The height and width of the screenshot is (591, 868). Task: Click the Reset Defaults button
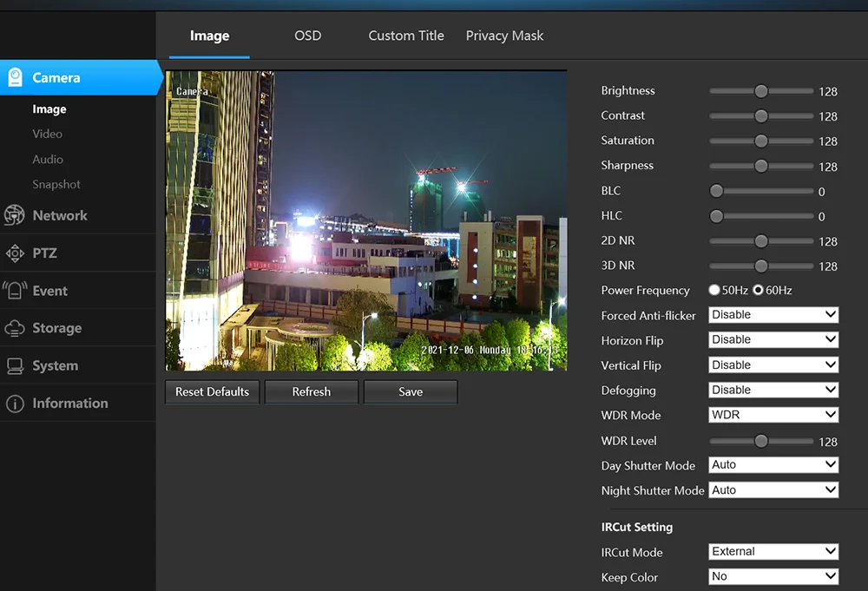[211, 391]
